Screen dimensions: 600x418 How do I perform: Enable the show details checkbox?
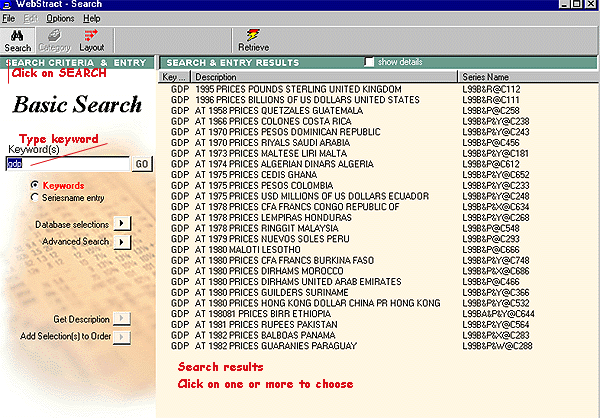[371, 62]
